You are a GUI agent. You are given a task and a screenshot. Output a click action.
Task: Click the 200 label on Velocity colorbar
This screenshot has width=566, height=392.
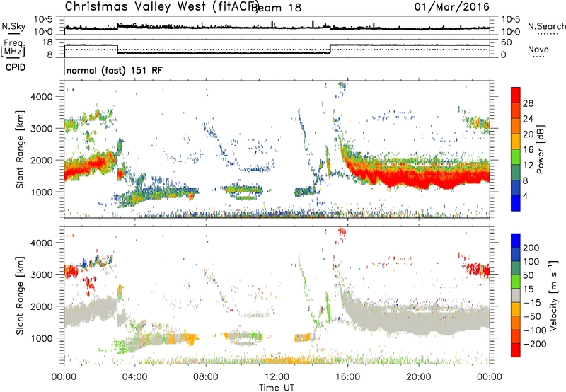pyautogui.click(x=531, y=248)
